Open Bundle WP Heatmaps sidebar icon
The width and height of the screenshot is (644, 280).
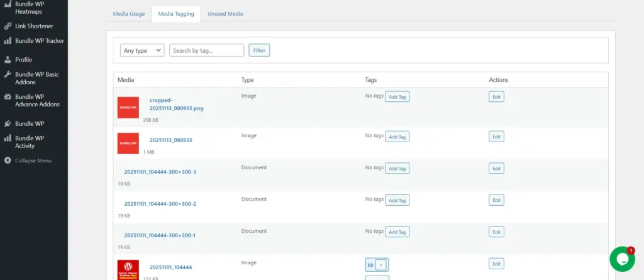8,4
